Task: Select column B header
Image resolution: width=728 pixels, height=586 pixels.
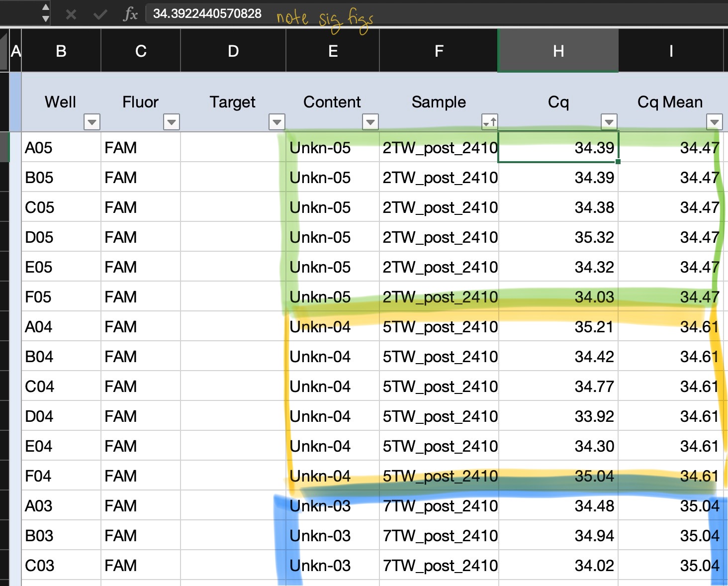Action: point(61,51)
